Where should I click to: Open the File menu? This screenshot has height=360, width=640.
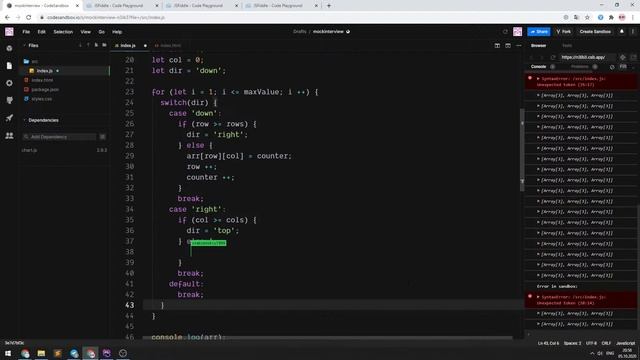point(26,32)
